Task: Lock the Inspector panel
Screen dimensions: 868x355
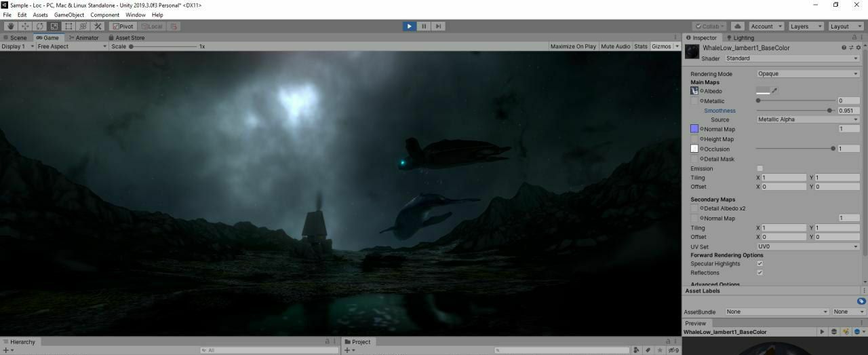Action: (x=853, y=38)
